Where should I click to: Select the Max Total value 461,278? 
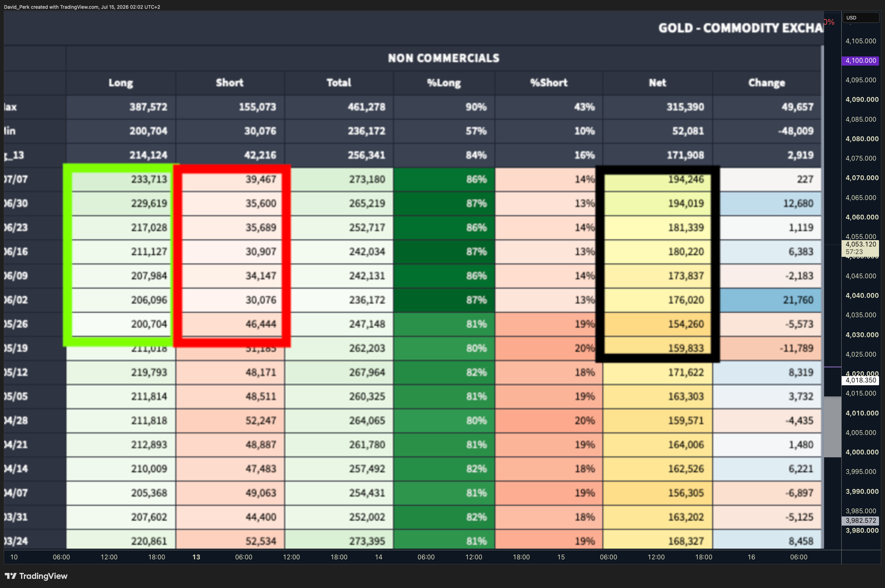click(367, 107)
